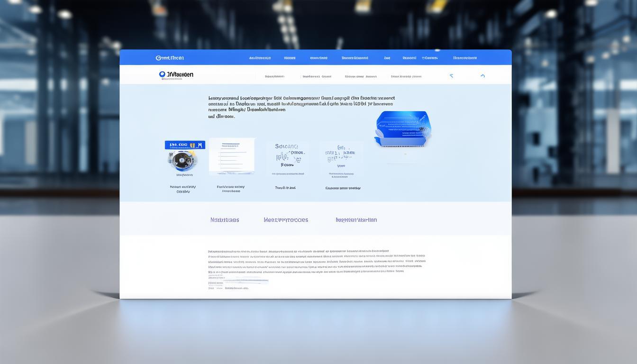This screenshot has width=637, height=364.
Task: Click the highlighted blue field below the paragraph
Action: click(246, 281)
